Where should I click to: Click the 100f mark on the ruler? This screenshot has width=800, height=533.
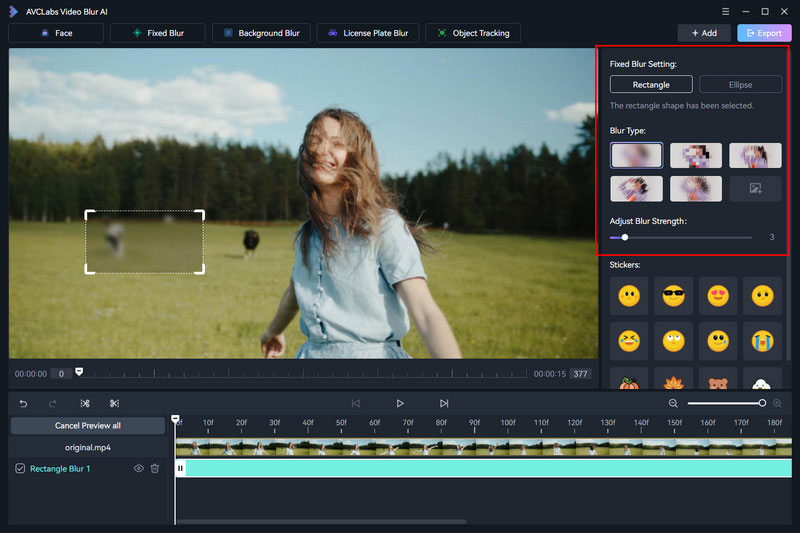(x=508, y=423)
